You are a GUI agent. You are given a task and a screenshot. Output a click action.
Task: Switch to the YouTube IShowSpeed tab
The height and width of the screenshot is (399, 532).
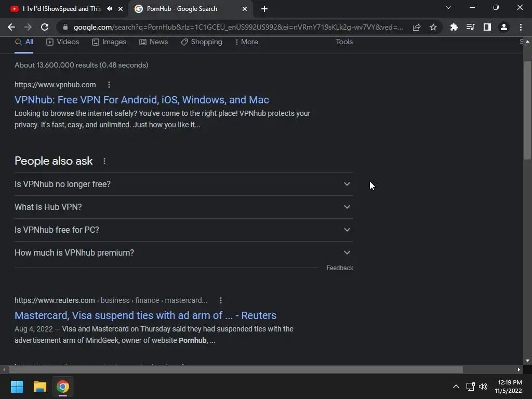pos(61,9)
